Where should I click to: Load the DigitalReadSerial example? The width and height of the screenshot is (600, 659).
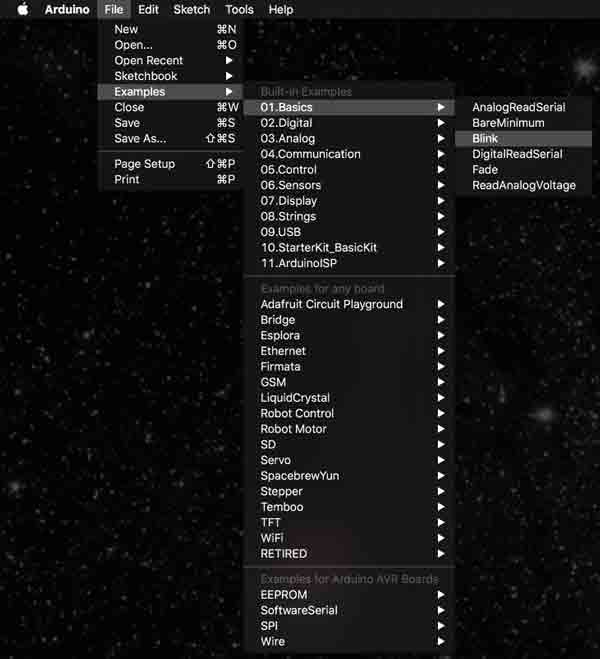click(x=524, y=154)
